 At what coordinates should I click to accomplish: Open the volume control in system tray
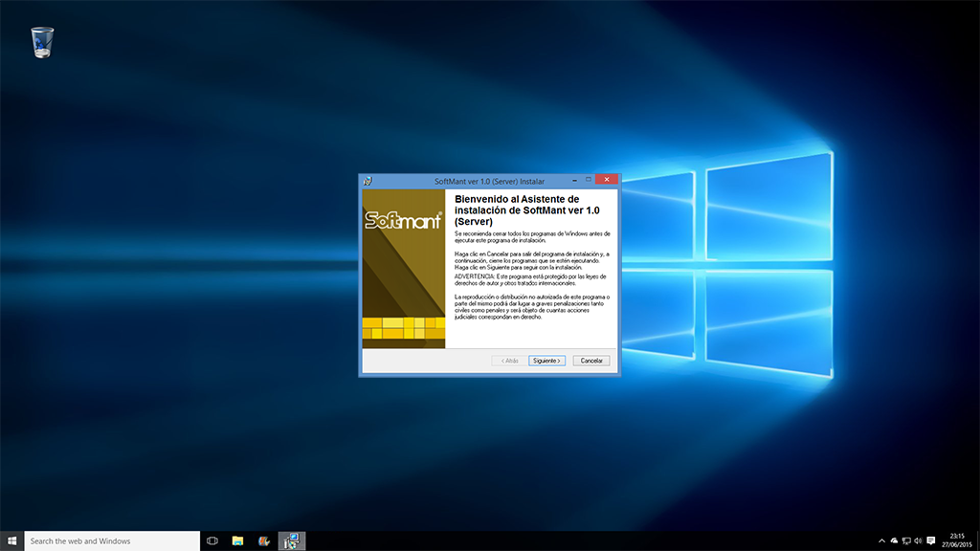918,540
